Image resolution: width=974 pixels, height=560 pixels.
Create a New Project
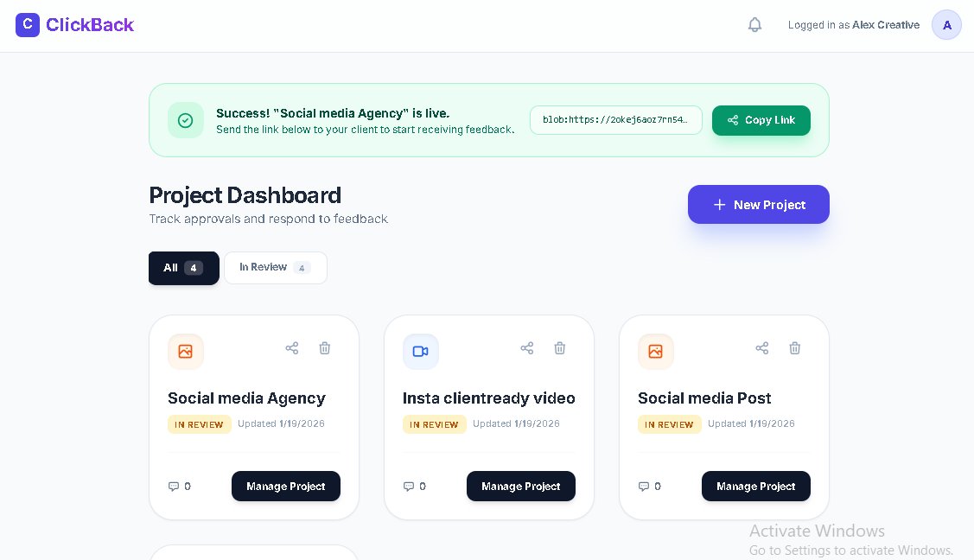[759, 204]
